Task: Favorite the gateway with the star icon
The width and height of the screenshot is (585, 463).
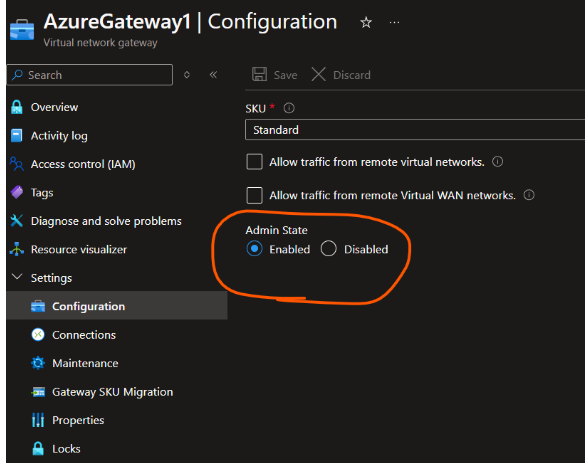Action: click(366, 23)
